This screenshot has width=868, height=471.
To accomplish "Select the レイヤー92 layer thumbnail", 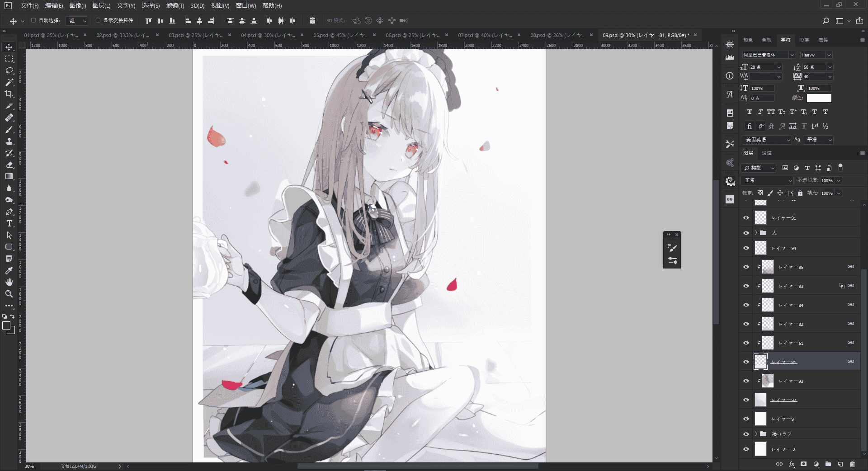I will click(x=761, y=400).
